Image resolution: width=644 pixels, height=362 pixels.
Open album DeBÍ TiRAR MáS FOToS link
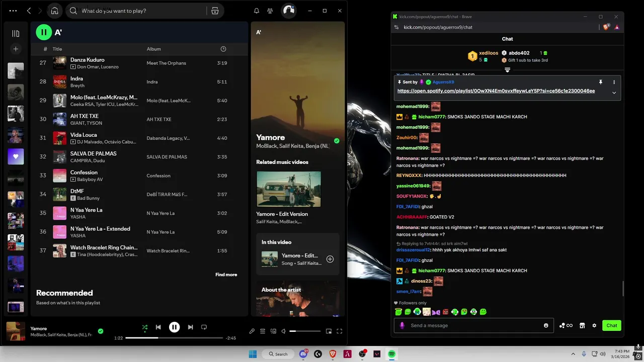[x=167, y=195]
